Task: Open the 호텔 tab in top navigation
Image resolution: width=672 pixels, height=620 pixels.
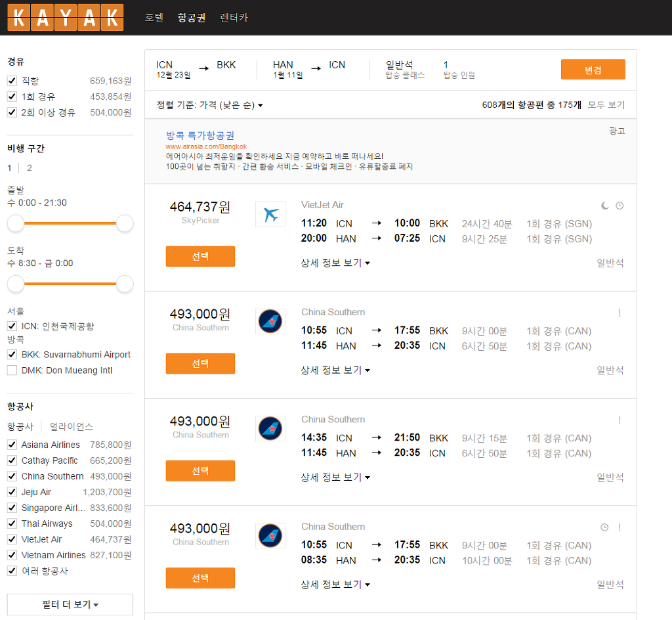Action: (154, 18)
